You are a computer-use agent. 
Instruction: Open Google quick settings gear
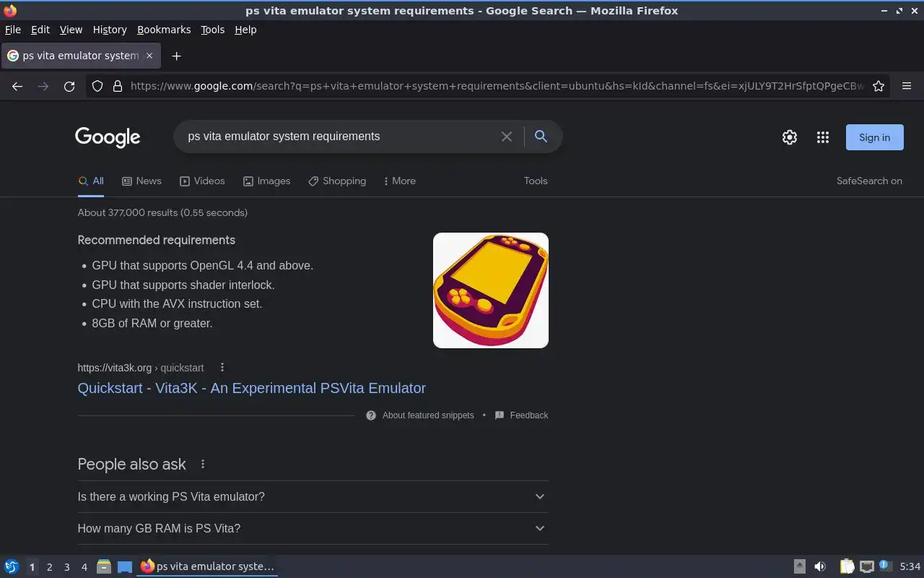click(790, 137)
